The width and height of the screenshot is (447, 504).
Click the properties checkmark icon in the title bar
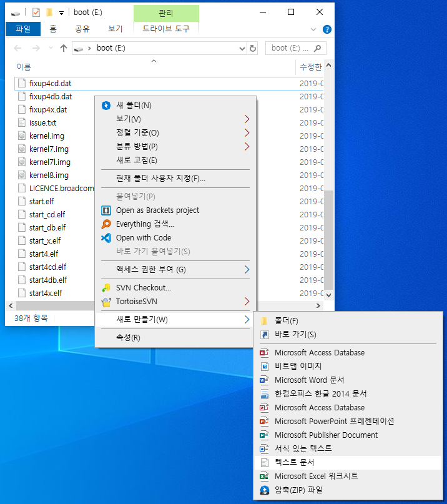point(36,12)
